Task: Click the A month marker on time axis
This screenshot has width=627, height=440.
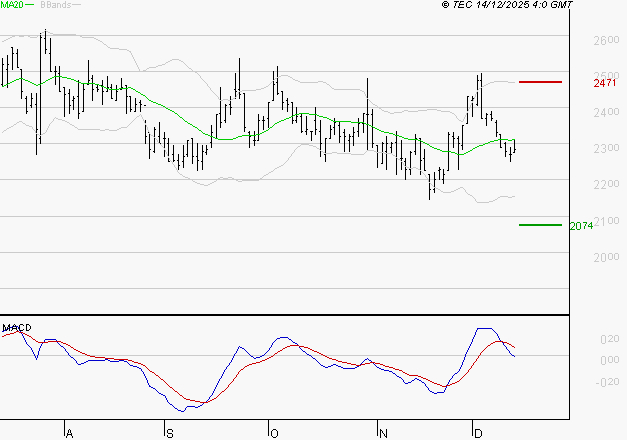Action: (69, 433)
